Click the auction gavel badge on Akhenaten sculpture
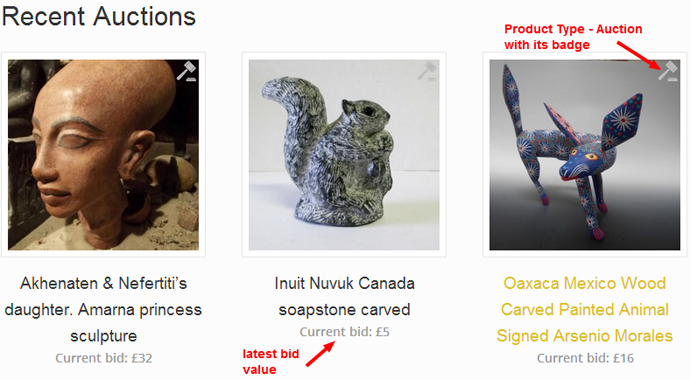 point(187,71)
